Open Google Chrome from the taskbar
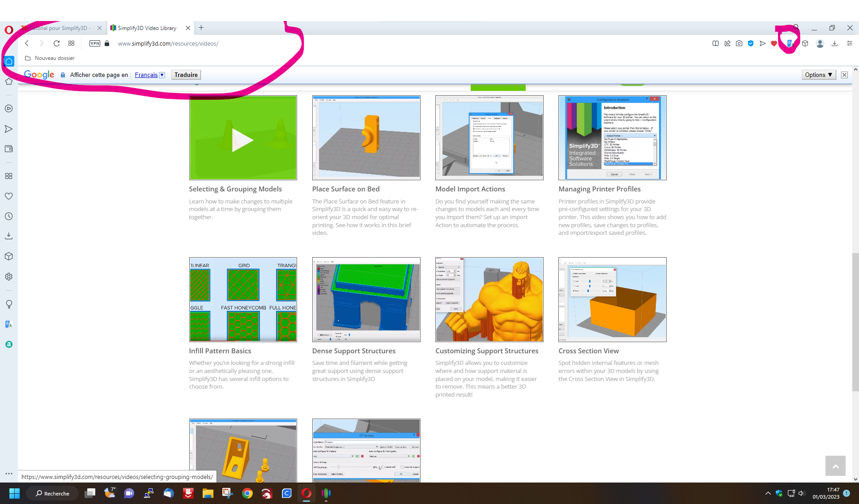This screenshot has width=859, height=504. (247, 493)
